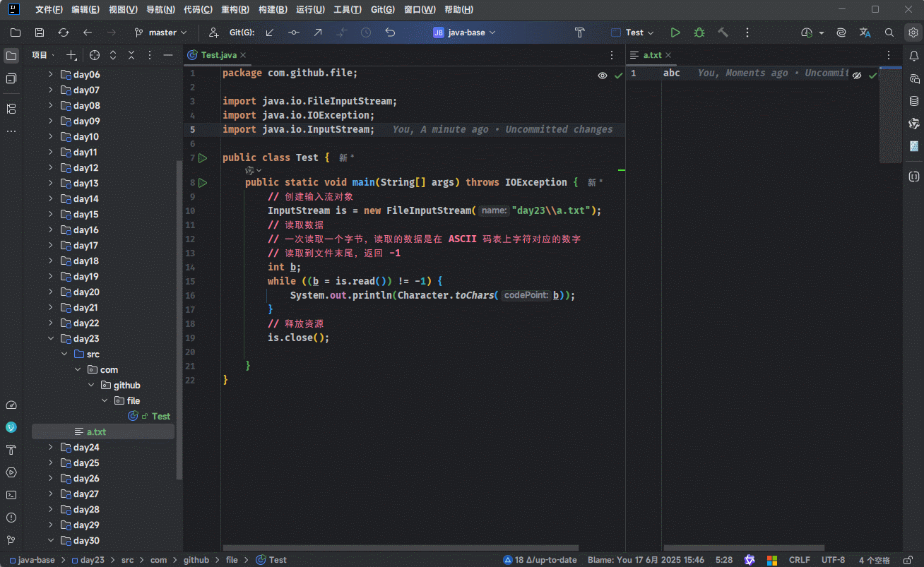The width and height of the screenshot is (924, 567).
Task: Toggle crossed-eye icon in a.txt editor
Action: [857, 76]
